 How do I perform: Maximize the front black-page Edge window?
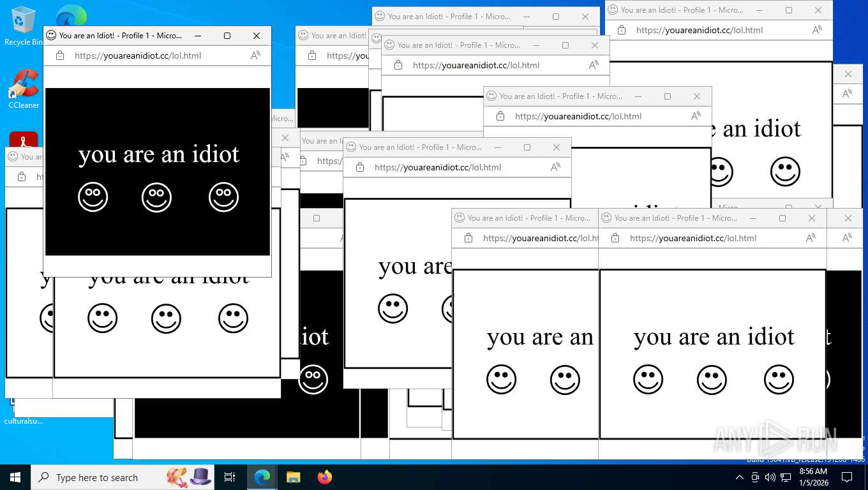(x=227, y=36)
